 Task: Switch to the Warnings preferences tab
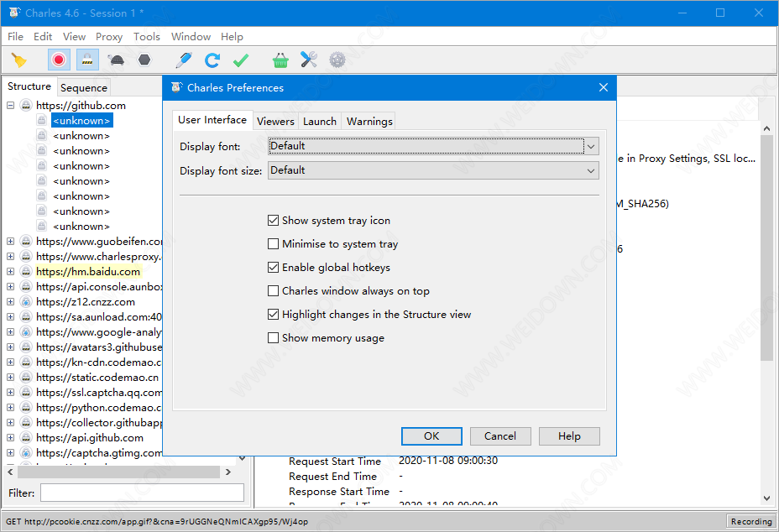[x=369, y=121]
